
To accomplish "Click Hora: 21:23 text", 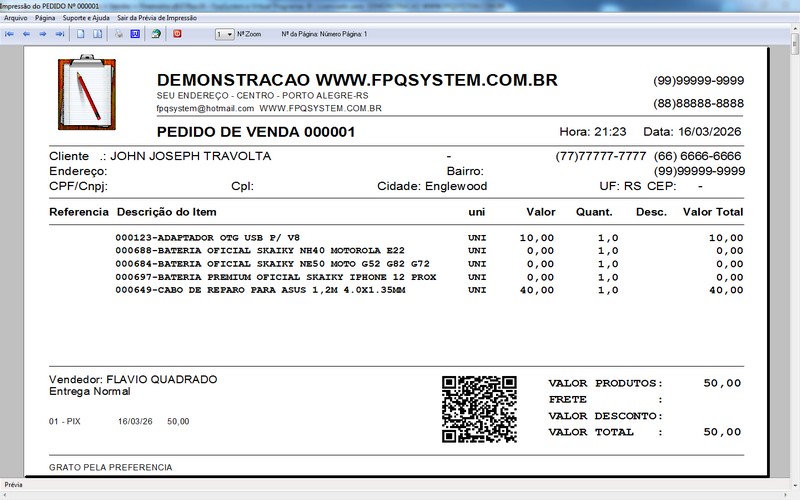I will (593, 132).
